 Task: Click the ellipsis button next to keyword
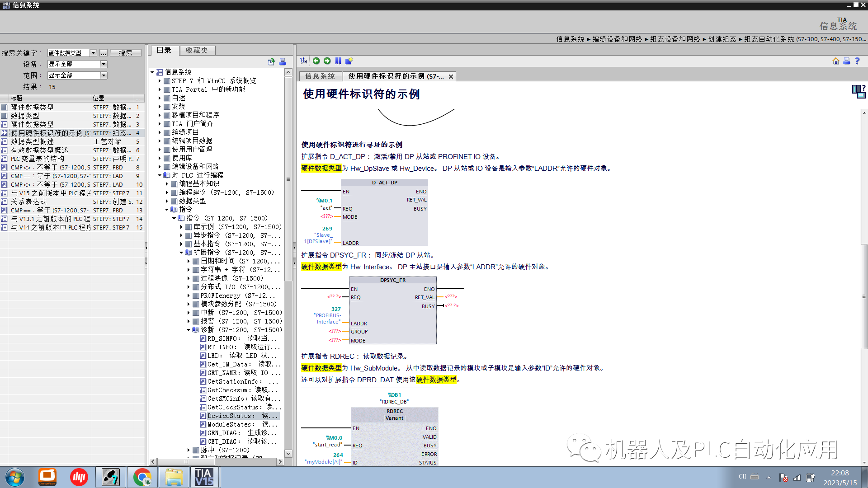(x=104, y=53)
